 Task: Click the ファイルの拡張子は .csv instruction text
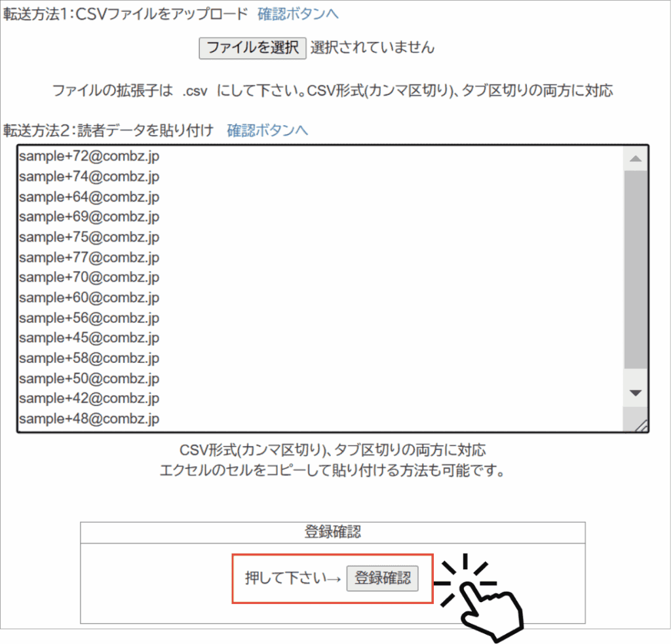tap(332, 90)
